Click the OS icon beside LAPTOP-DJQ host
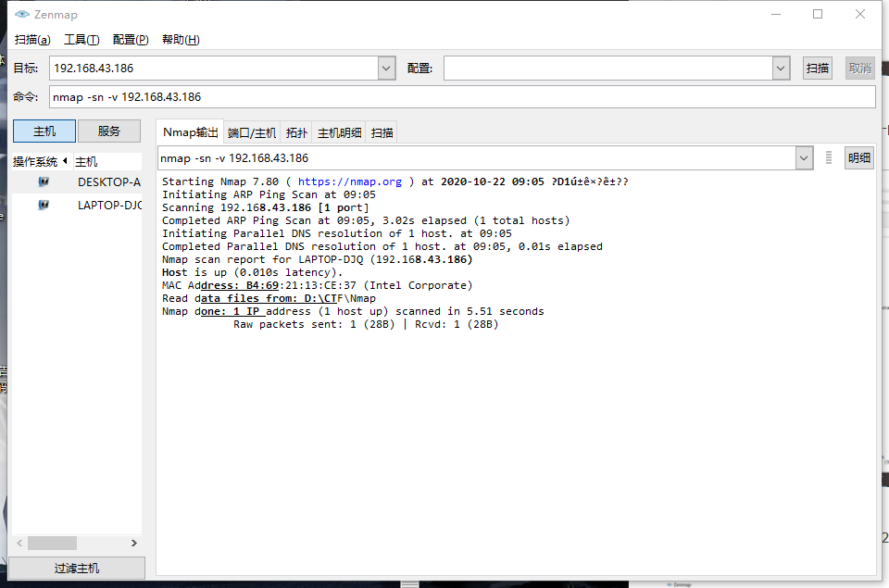 coord(44,205)
